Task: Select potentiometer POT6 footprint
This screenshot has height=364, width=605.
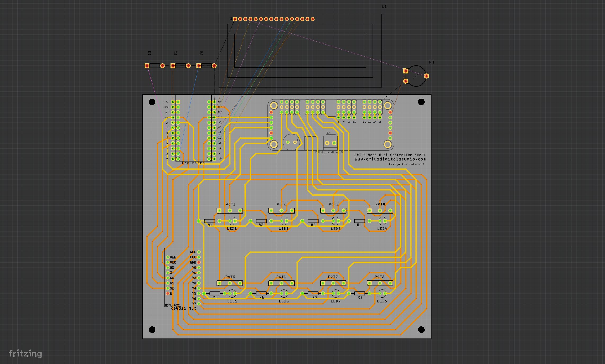Action: pyautogui.click(x=281, y=283)
